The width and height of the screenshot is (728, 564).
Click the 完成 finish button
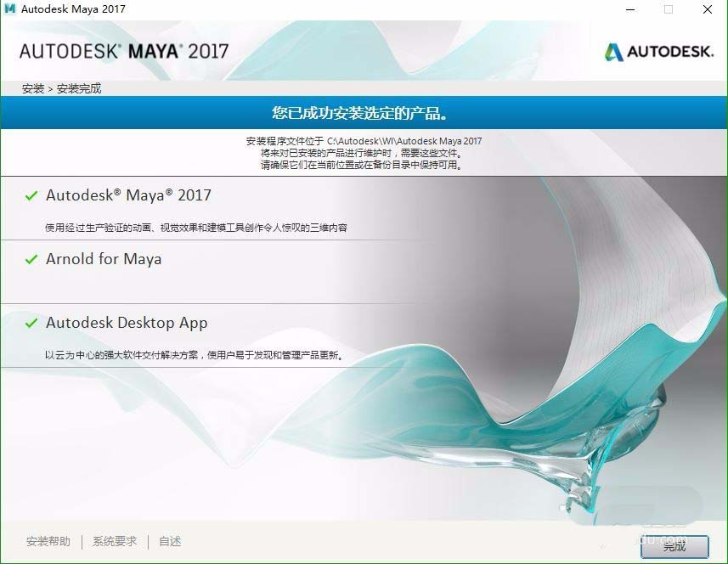tap(674, 546)
